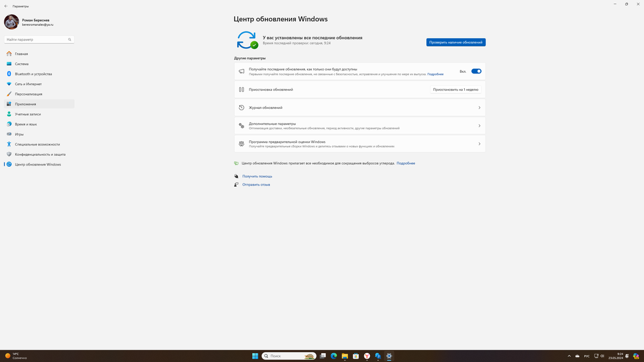Click the help icon beside Получить помощь
644x362 pixels.
(236, 176)
